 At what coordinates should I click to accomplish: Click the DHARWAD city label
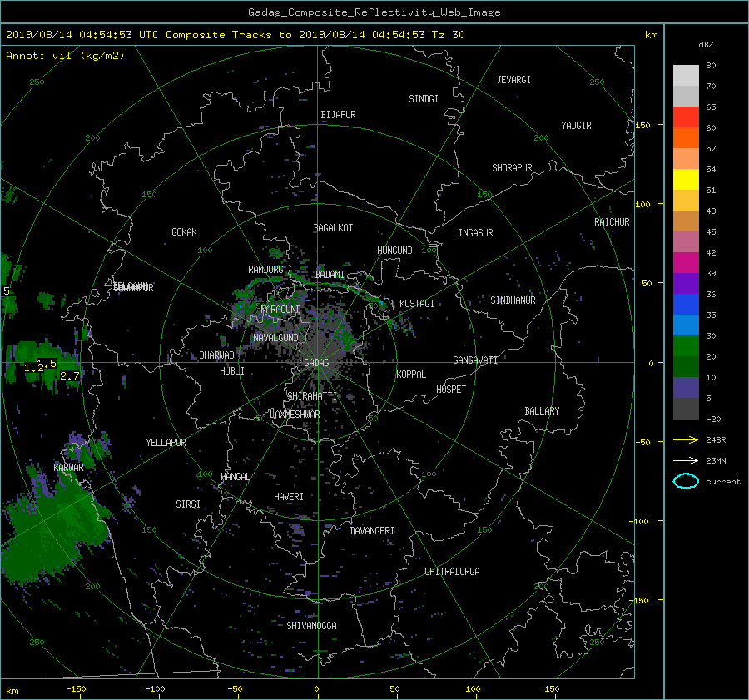pyautogui.click(x=217, y=355)
